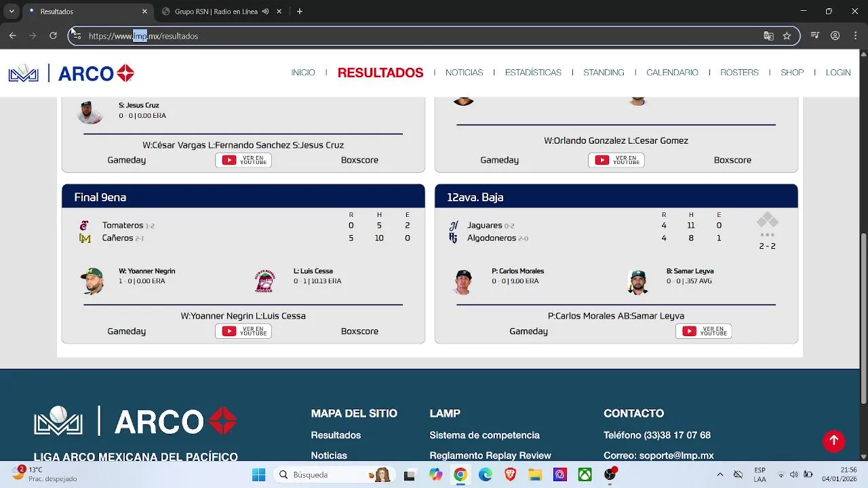Click the Cañeros team logo
Image resolution: width=868 pixels, height=488 pixels.
tap(85, 239)
